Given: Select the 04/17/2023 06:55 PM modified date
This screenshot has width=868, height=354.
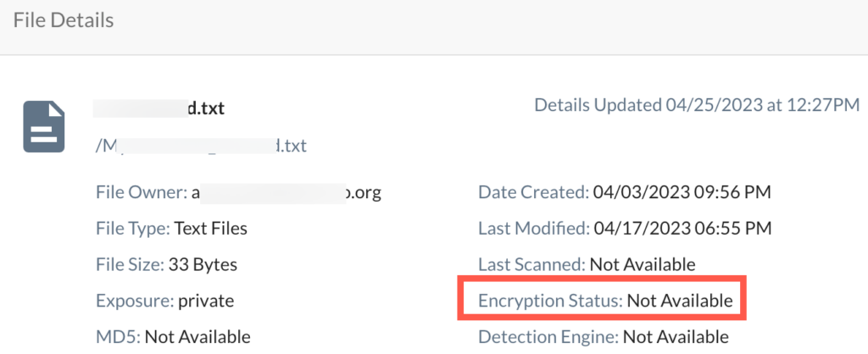Looking at the screenshot, I should click(682, 229).
